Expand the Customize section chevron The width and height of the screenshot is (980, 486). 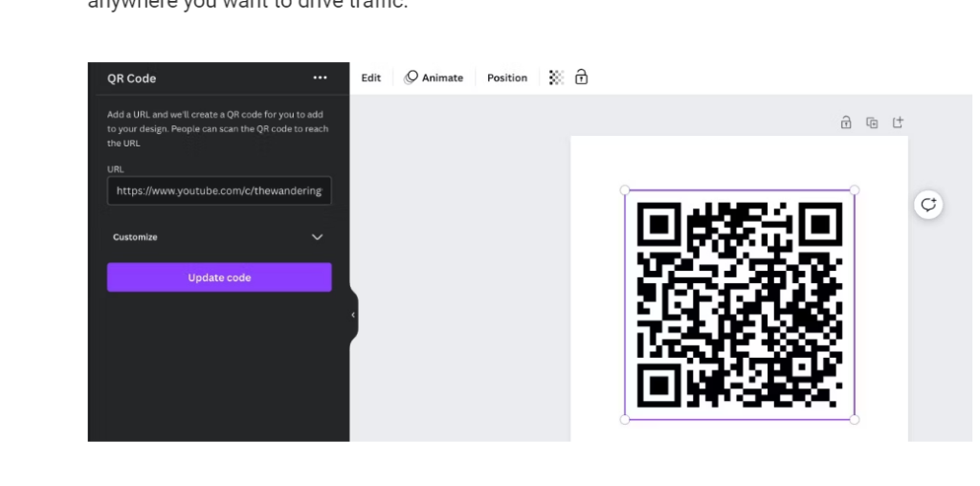pyautogui.click(x=317, y=237)
